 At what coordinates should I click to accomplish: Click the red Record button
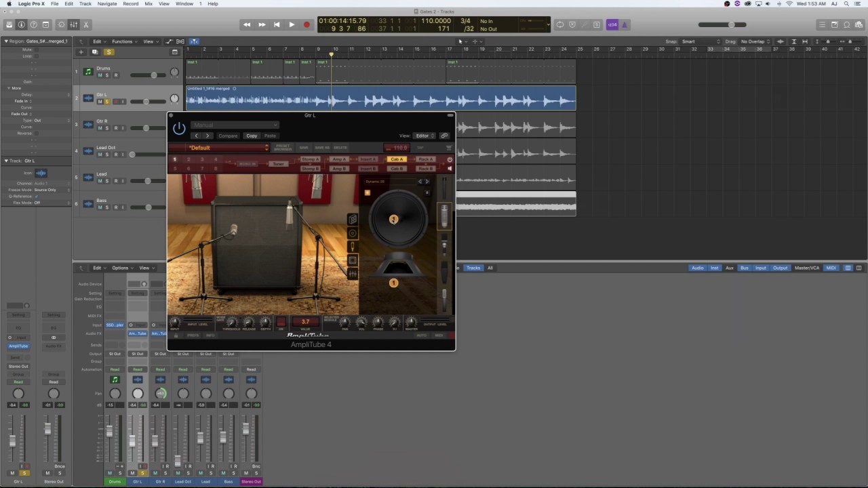tap(307, 25)
